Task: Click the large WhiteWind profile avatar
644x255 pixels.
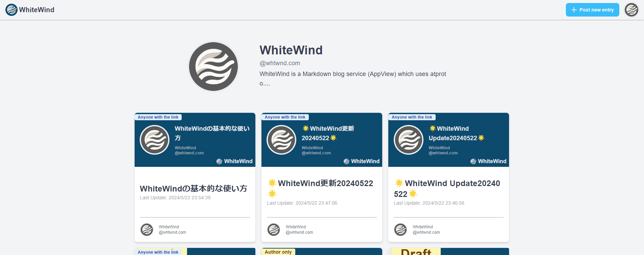Action: [x=213, y=67]
